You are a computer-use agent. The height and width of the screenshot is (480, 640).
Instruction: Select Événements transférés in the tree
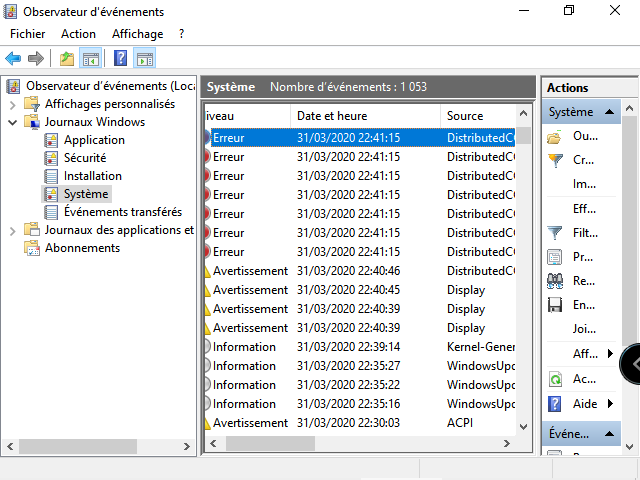pyautogui.click(x=123, y=212)
